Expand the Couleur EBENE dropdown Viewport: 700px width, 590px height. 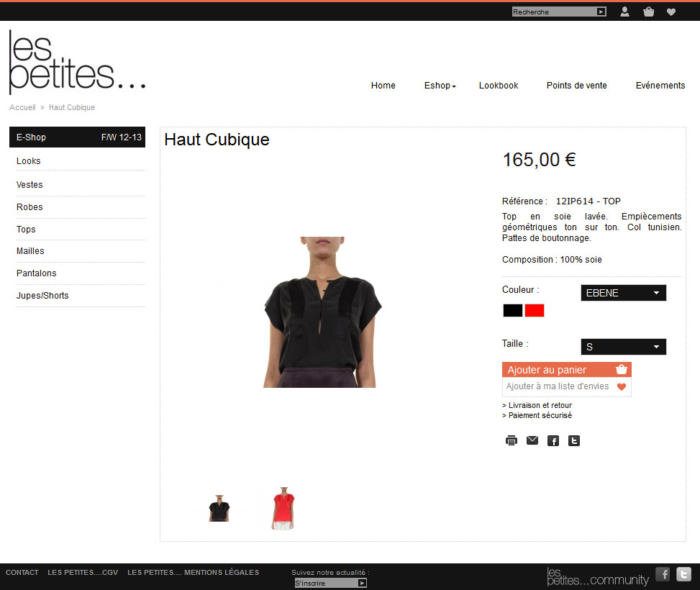coord(623,293)
